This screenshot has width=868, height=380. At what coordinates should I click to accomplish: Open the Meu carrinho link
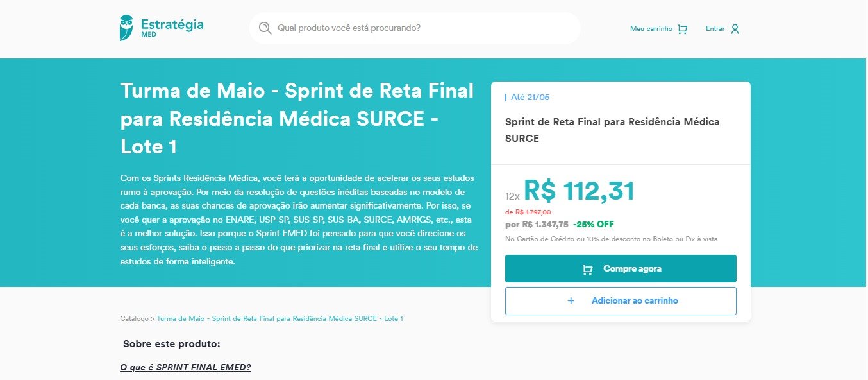click(658, 29)
